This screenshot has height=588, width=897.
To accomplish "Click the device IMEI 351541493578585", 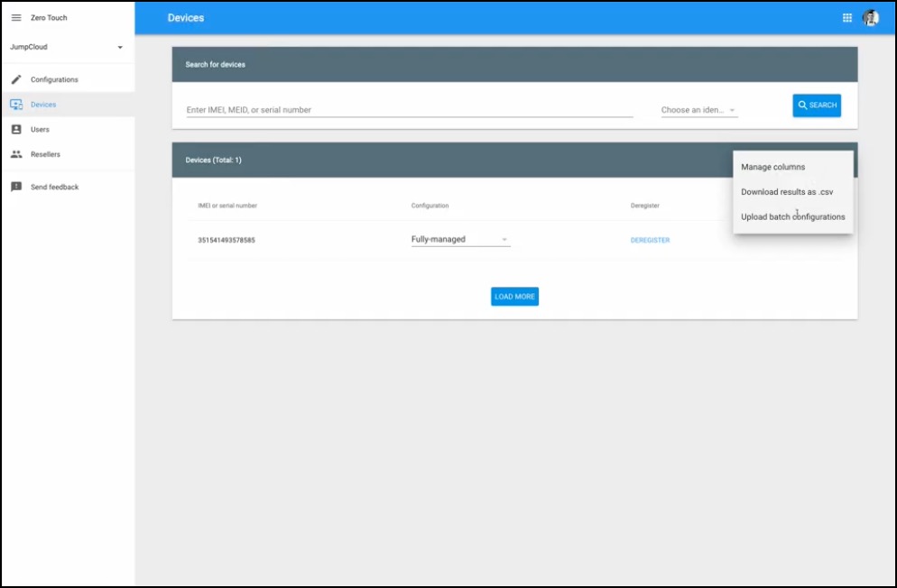I will click(233, 240).
